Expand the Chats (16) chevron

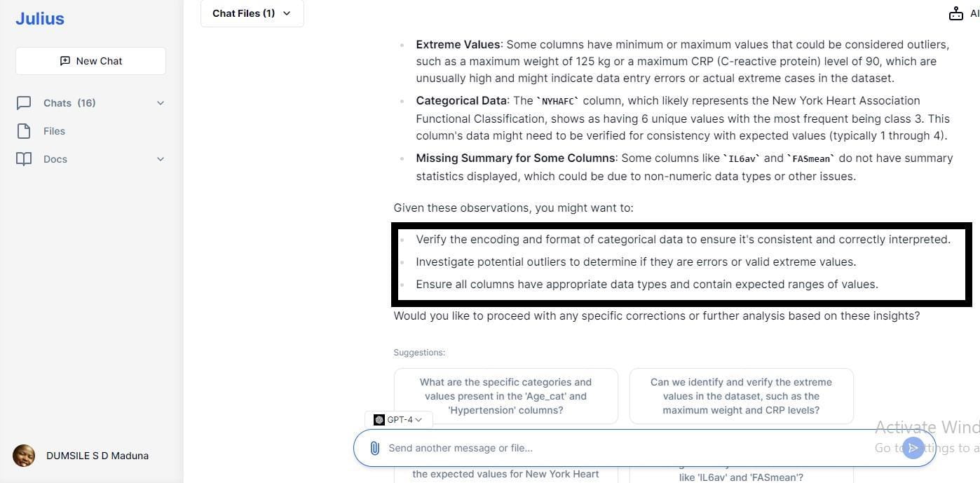pos(161,103)
